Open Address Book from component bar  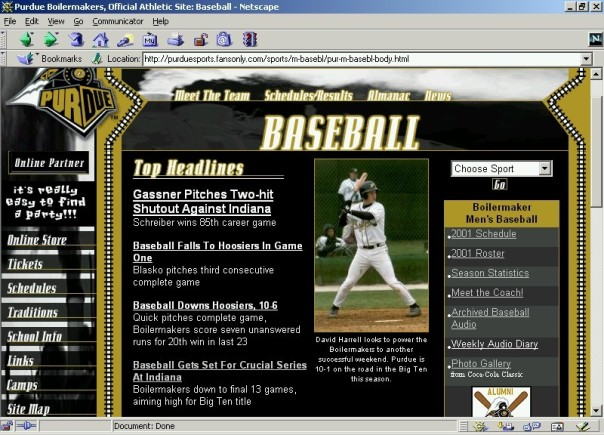click(x=557, y=426)
